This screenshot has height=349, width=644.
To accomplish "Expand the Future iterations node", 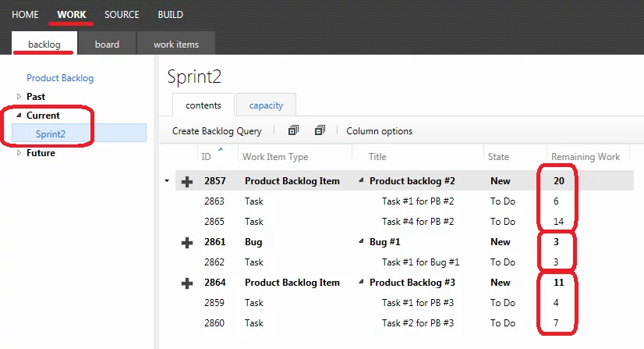I will click(x=19, y=153).
